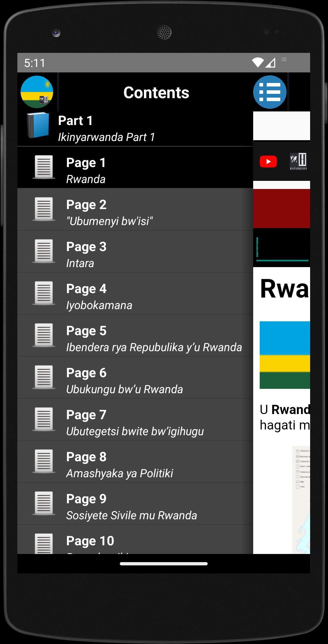Collapse the Part 1 Ikinyarwanda section
The width and height of the screenshot is (328, 644).
(x=135, y=129)
